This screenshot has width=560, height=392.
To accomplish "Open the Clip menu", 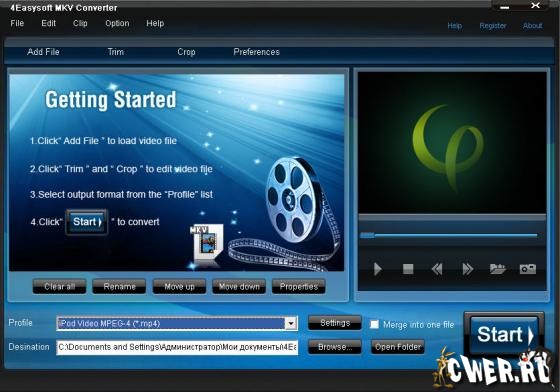I will pyautogui.click(x=80, y=23).
